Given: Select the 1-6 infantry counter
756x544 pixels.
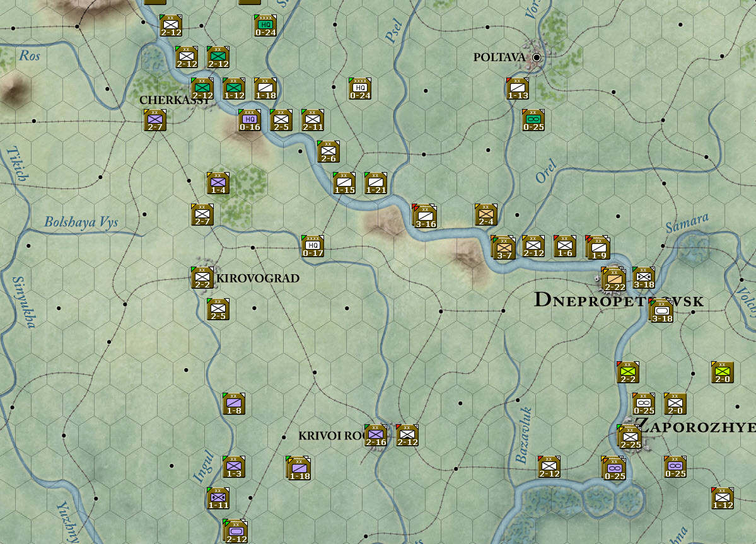Looking at the screenshot, I should point(565,246).
